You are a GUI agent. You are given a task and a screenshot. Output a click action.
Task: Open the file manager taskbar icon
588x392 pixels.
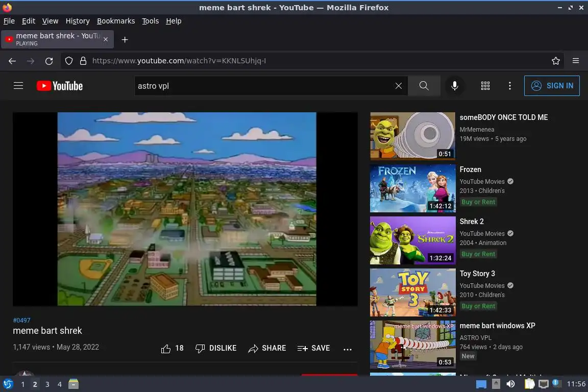click(73, 384)
